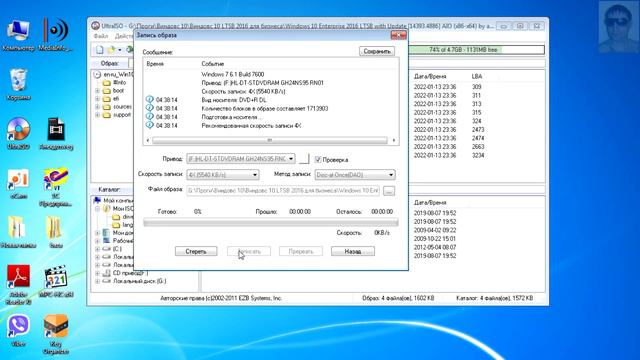640x360 pixels.
Task: Click the Сохранить button
Action: 377,51
